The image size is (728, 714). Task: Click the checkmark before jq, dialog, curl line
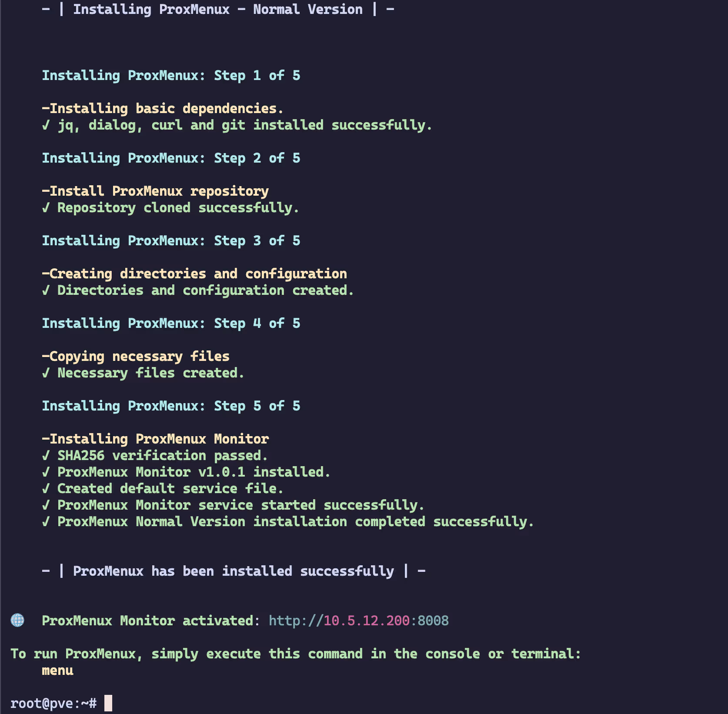click(x=46, y=125)
